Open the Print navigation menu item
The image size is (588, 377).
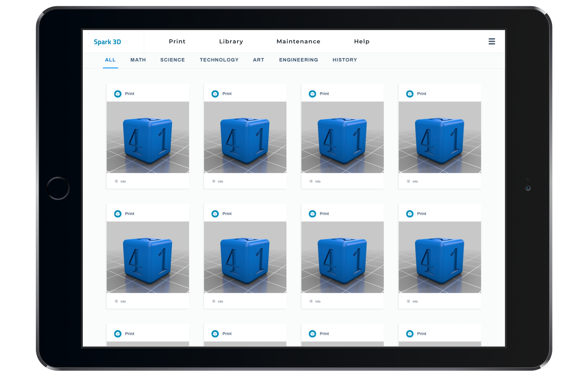pyautogui.click(x=177, y=41)
